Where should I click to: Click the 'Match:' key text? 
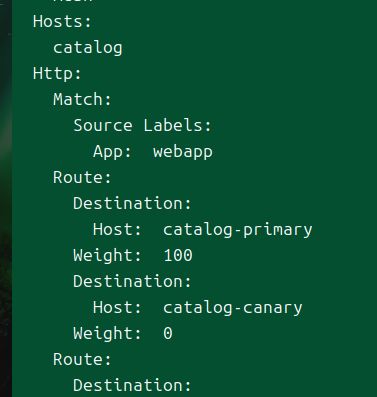tap(82, 99)
